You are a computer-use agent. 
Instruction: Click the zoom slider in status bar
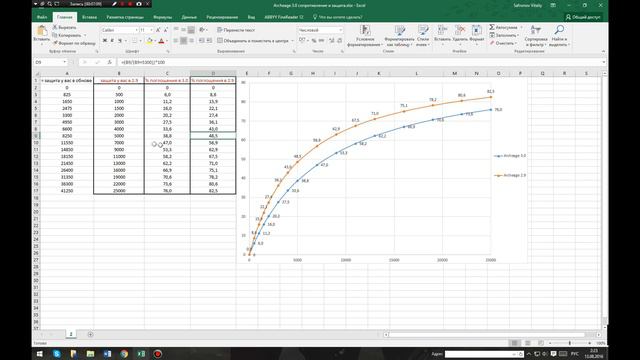point(570,343)
